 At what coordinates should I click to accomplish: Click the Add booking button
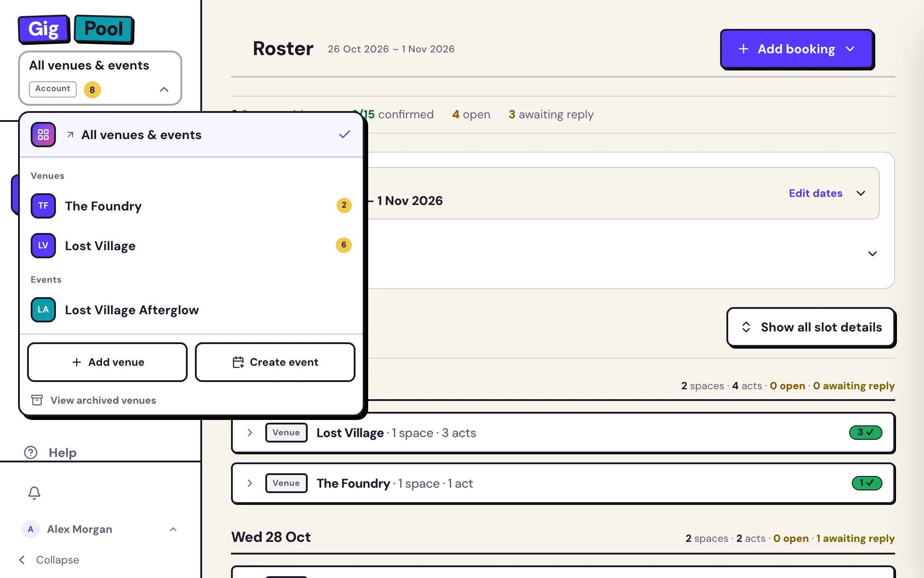tap(797, 49)
